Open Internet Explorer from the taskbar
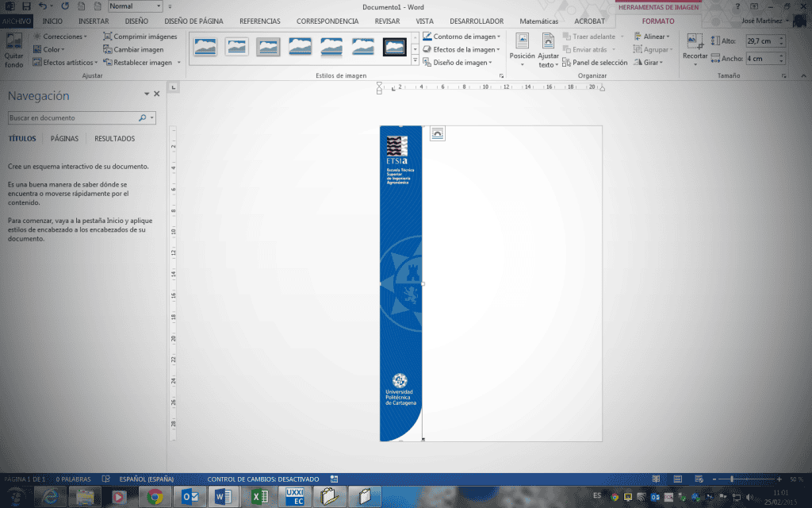 pos(50,497)
